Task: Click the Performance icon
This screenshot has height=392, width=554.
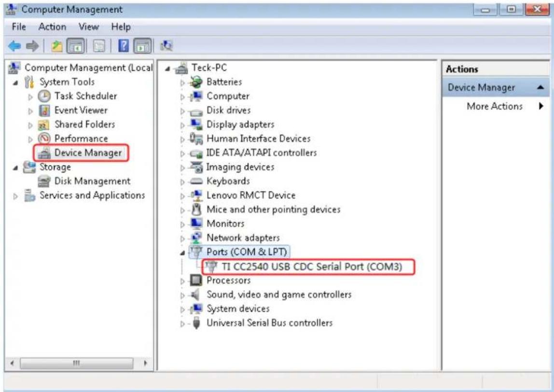Action: 44,139
